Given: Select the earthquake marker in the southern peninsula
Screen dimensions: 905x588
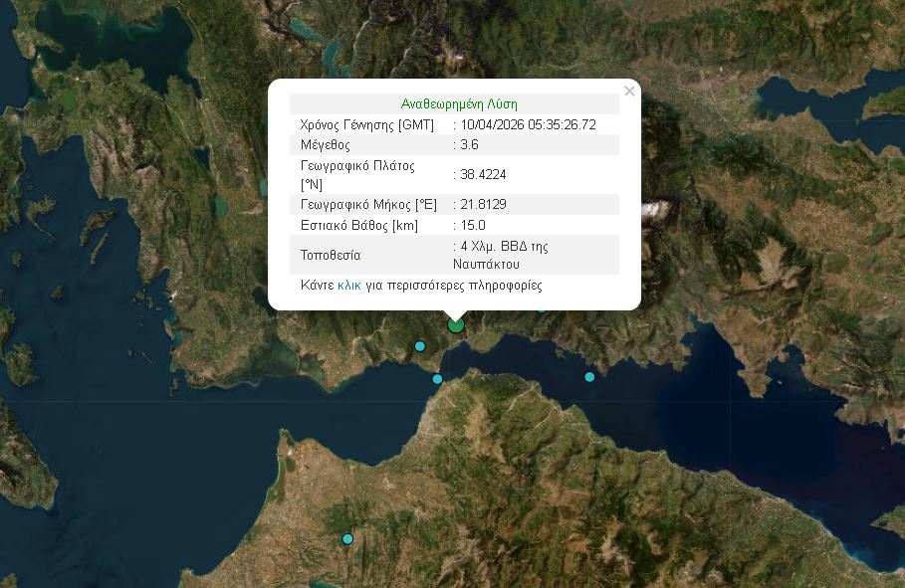Looking at the screenshot, I should pos(347,538).
